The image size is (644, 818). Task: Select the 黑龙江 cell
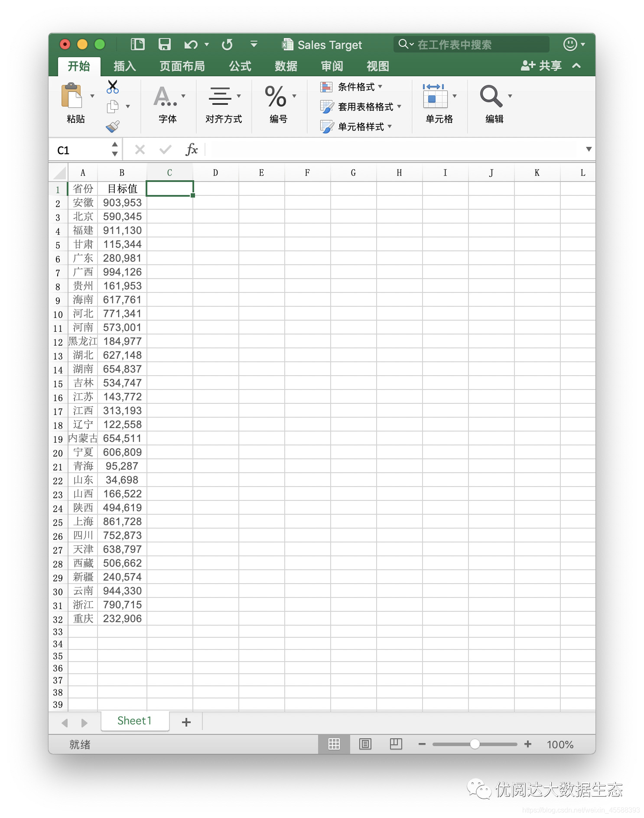coord(83,341)
